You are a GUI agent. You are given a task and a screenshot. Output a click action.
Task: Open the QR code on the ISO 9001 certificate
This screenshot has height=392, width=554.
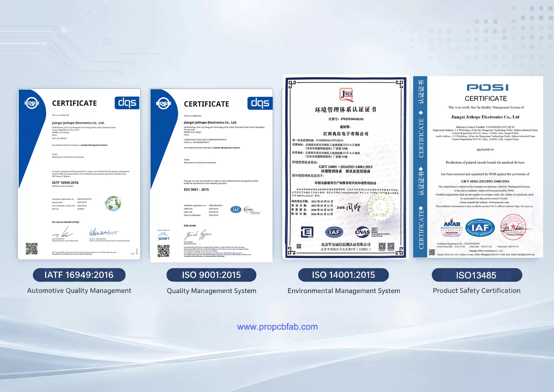[x=163, y=251]
